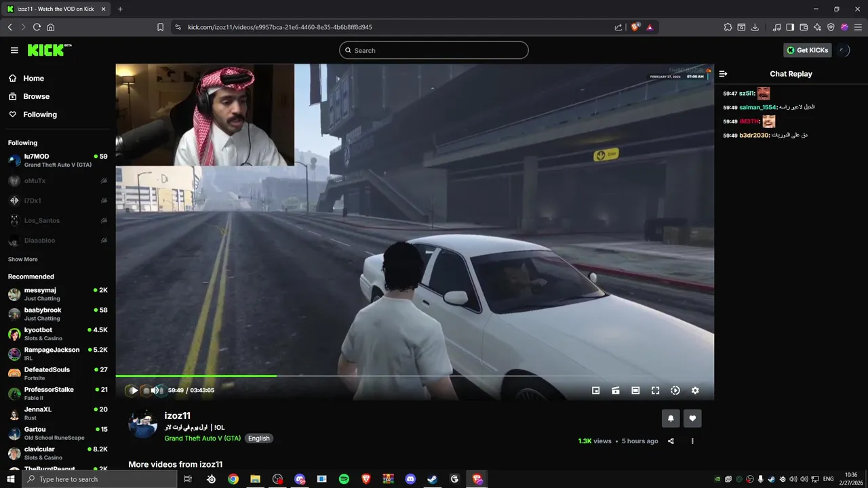The width and height of the screenshot is (868, 488).
Task: Click salman_1554 username in chat
Action: (757, 107)
